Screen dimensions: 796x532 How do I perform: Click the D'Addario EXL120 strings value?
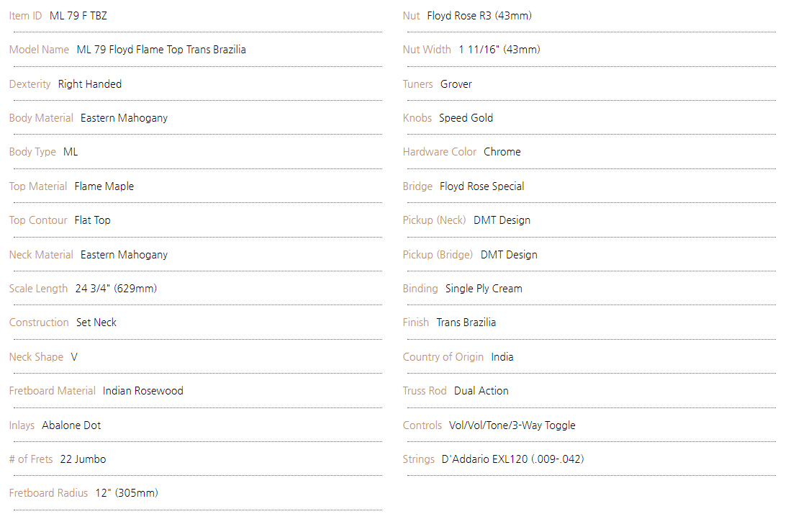tap(512, 459)
